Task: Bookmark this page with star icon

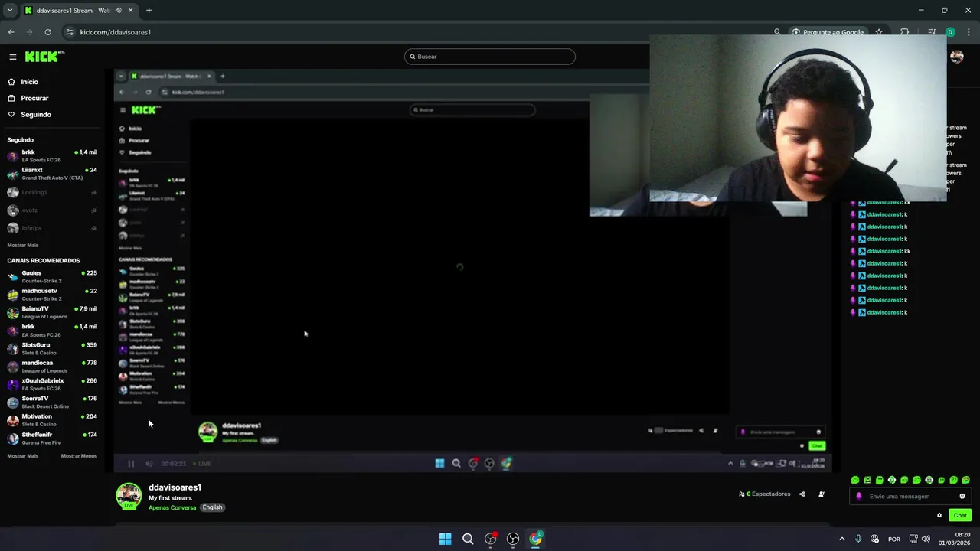Action: [879, 32]
